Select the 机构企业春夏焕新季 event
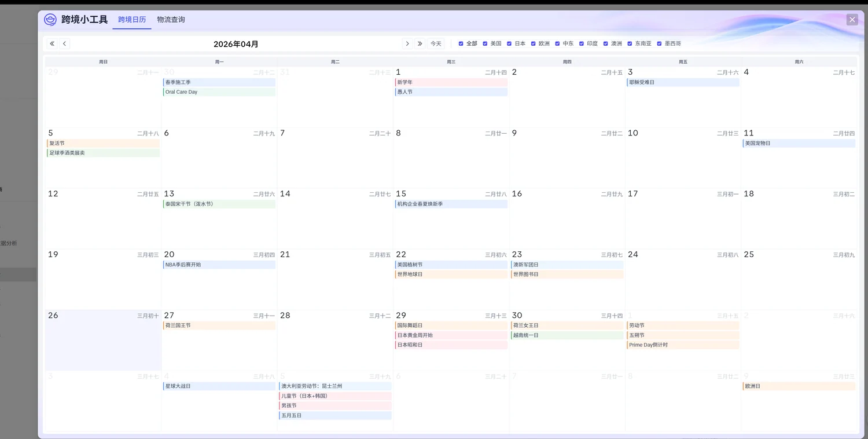 pos(451,204)
